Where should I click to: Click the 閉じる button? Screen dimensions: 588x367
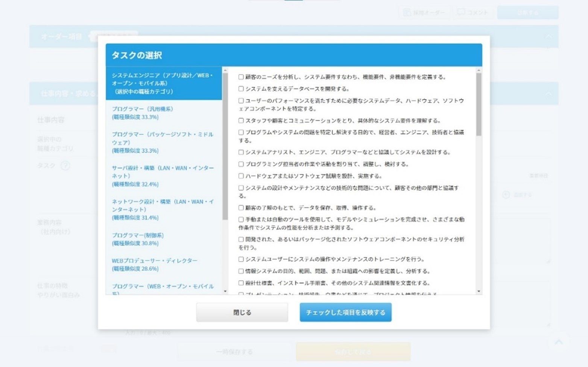pyautogui.click(x=242, y=312)
